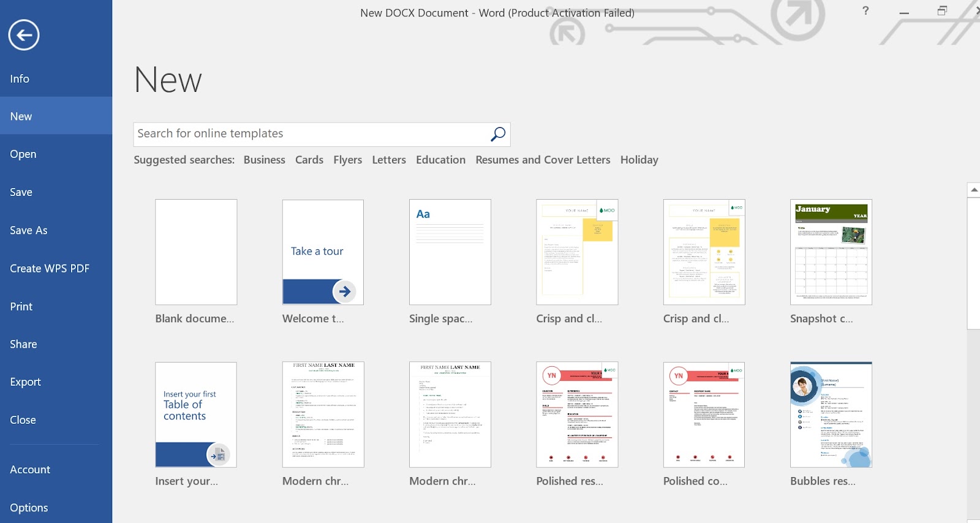Open the Welcome 'Take a tour' template
The image size is (980, 523).
[x=323, y=252]
